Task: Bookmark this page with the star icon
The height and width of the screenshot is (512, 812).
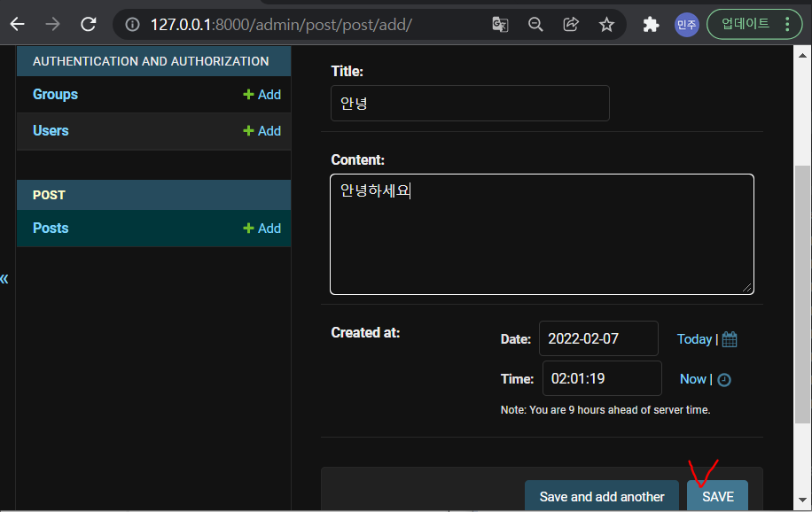Action: [606, 24]
